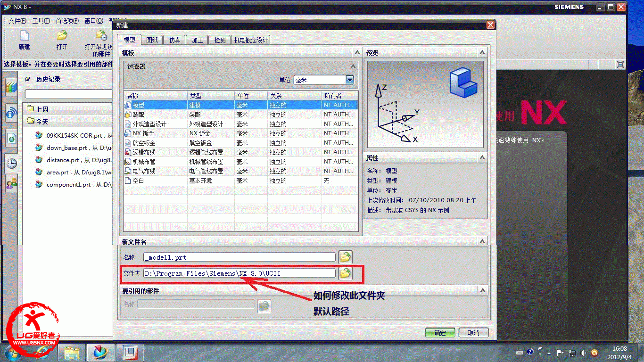This screenshot has width=644, height=362.
Task: Sort templates by 类型 column header
Action: pyautogui.click(x=211, y=96)
